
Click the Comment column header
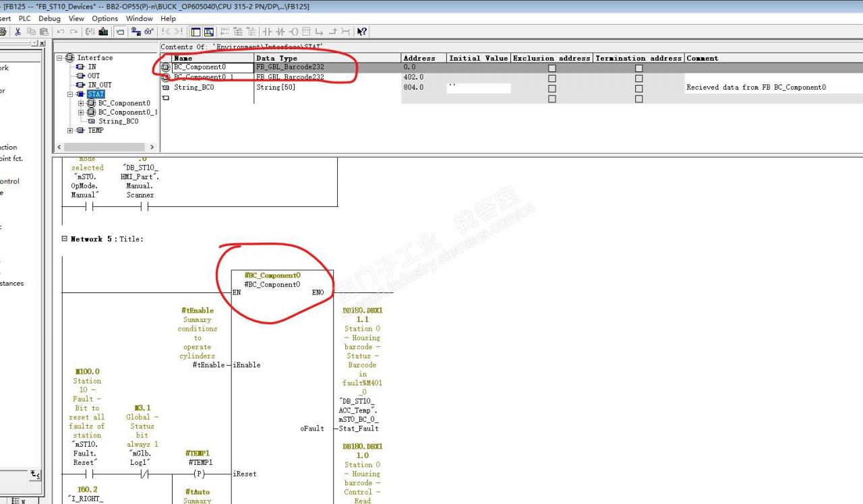click(774, 58)
